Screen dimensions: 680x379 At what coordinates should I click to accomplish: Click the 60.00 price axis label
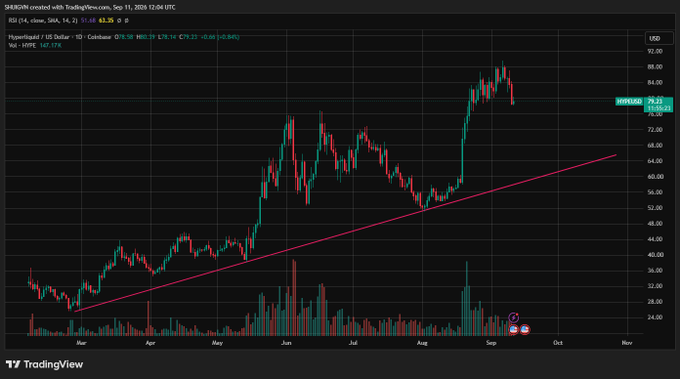[x=655, y=176]
